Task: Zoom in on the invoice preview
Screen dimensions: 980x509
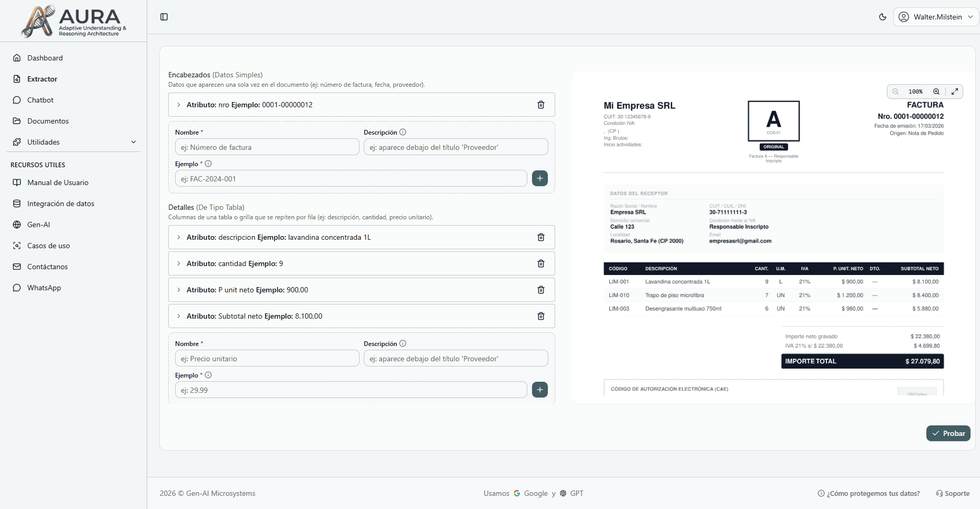Action: click(936, 91)
